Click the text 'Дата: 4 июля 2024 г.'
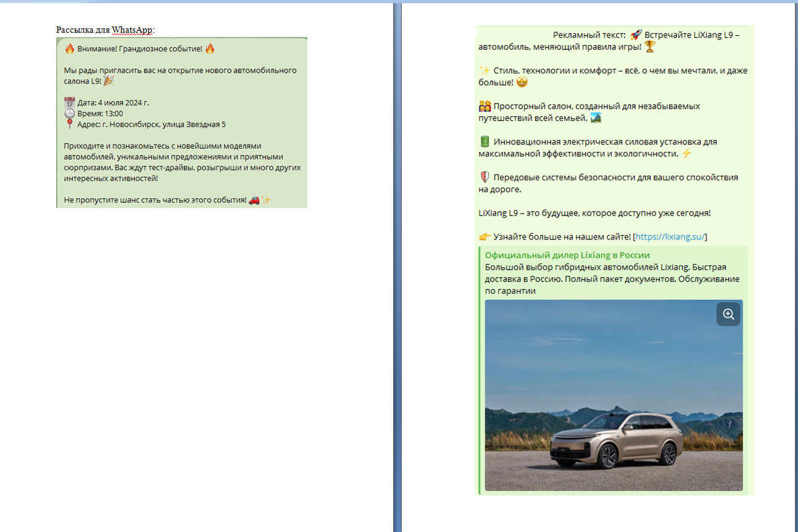The image size is (798, 532). 113,102
